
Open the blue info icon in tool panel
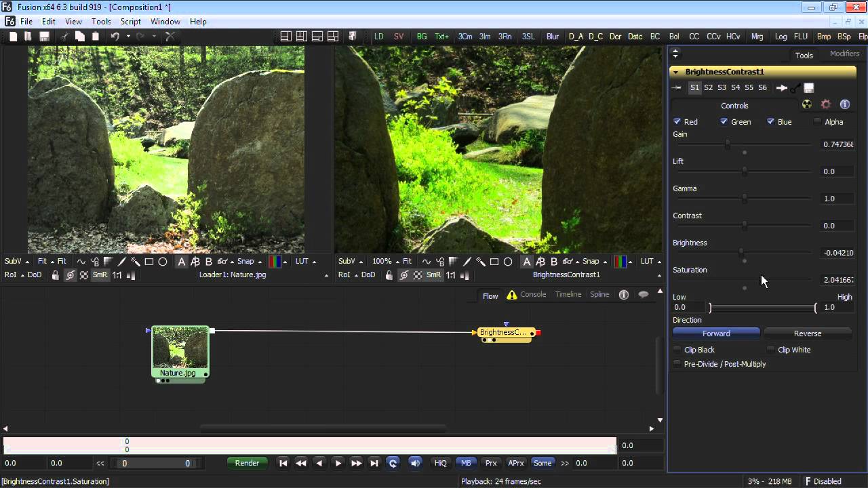[845, 104]
